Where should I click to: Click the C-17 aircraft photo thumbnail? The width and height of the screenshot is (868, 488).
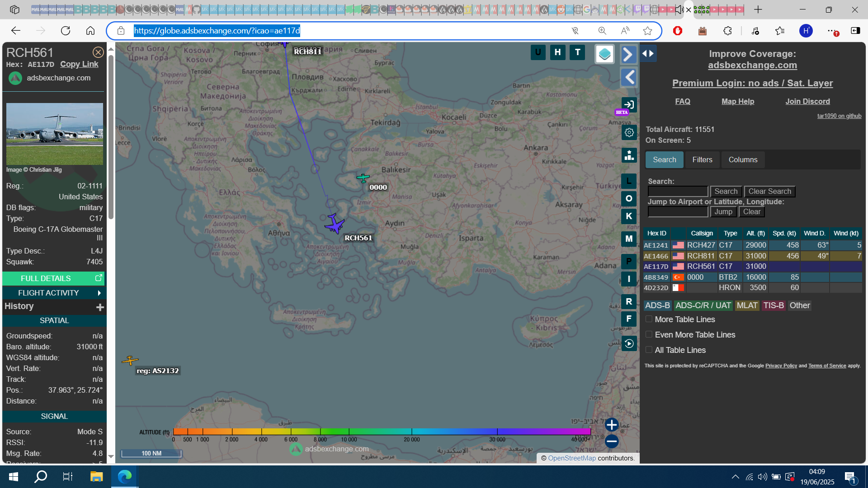coord(55,134)
